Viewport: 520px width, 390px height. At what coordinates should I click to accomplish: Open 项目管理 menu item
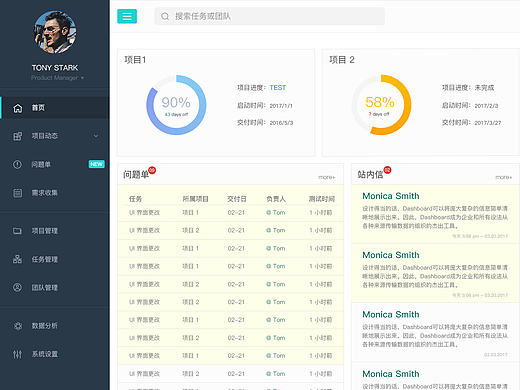[x=45, y=231]
